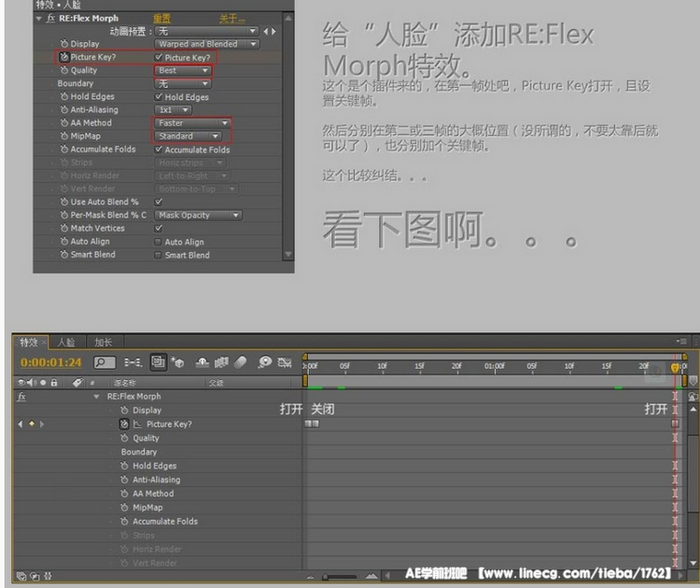Screen dimensions: 700x588
Task: Uncheck Match Vertices checkbox
Action: coord(159,228)
